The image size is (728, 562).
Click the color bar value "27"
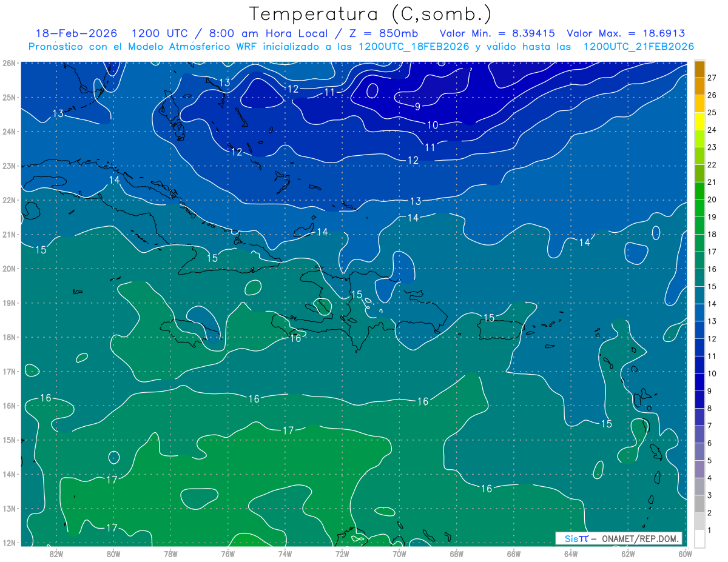tap(712, 78)
